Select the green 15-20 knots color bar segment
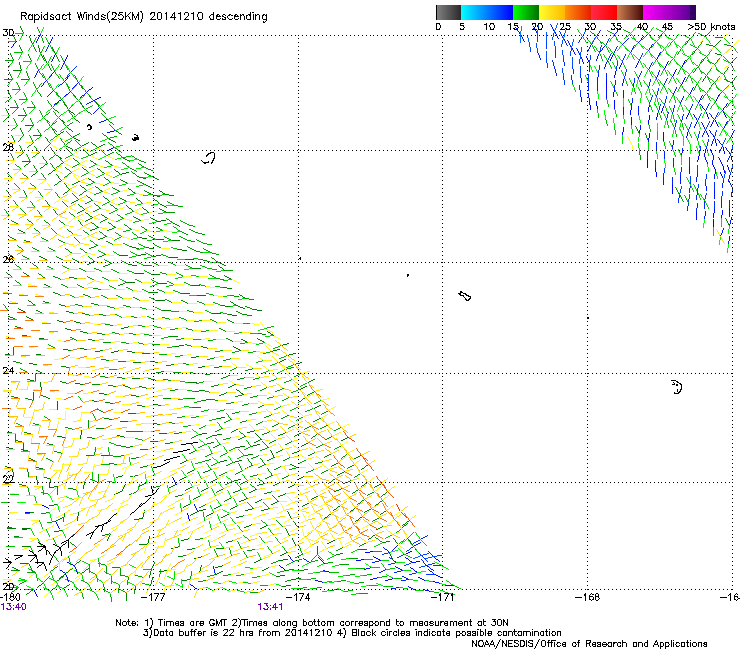 (526, 12)
